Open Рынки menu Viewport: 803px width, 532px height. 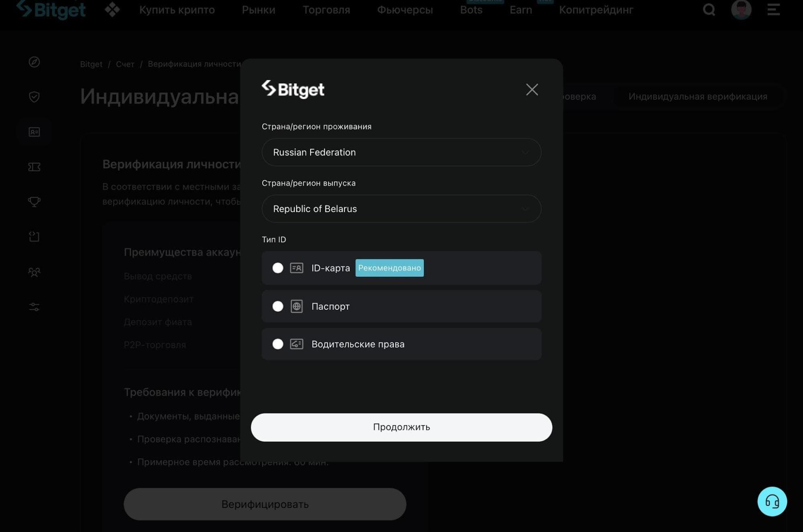258,10
